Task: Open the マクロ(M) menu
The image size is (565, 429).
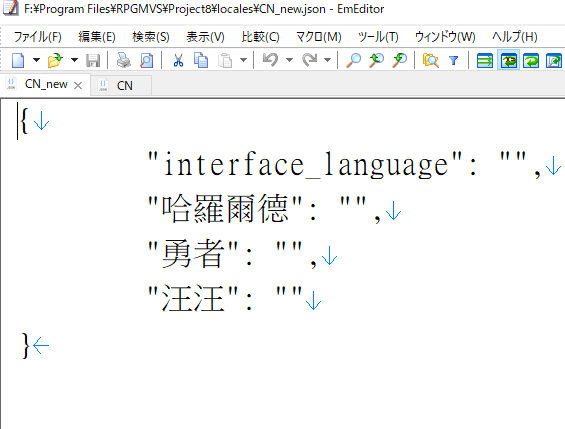Action: coord(319,37)
